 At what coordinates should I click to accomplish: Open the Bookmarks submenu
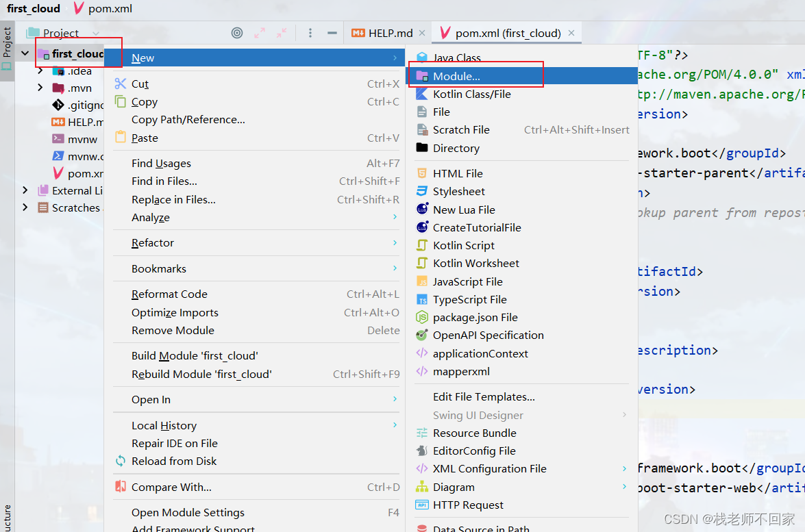[x=256, y=269]
